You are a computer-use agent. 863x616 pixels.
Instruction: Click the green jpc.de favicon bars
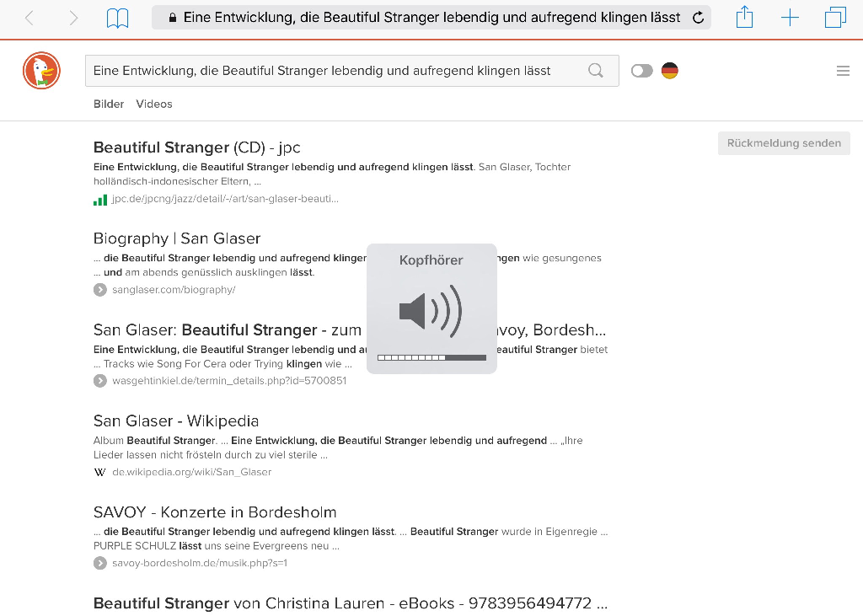click(100, 199)
